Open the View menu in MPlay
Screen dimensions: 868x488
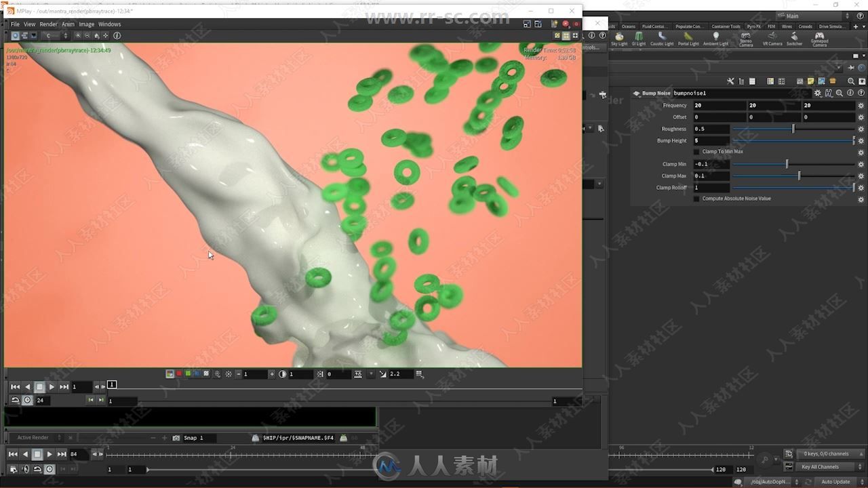[30, 24]
